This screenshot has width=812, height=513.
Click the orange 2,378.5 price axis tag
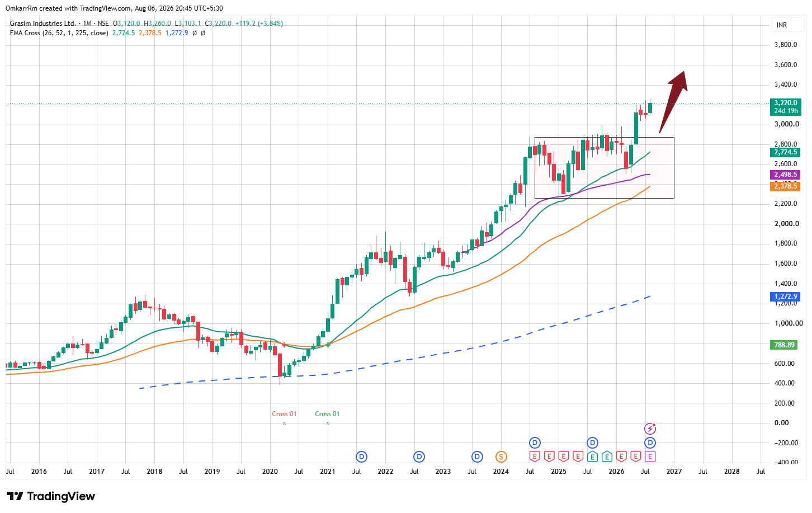click(x=786, y=186)
